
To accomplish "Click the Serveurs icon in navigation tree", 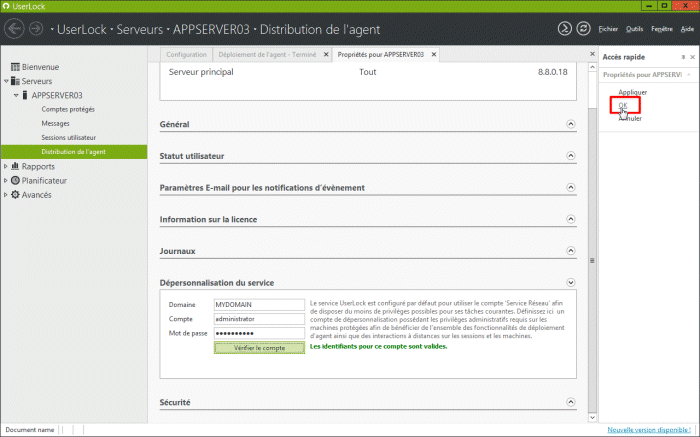I will [x=15, y=81].
